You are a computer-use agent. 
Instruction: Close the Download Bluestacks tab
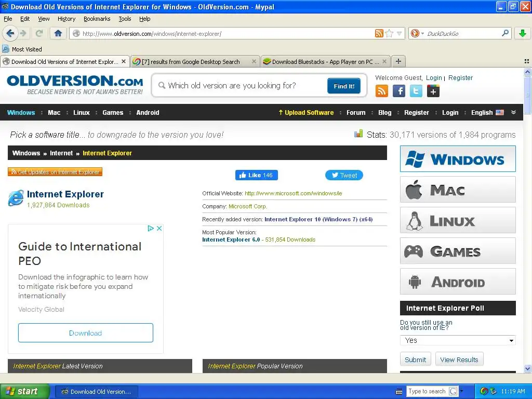point(384,61)
